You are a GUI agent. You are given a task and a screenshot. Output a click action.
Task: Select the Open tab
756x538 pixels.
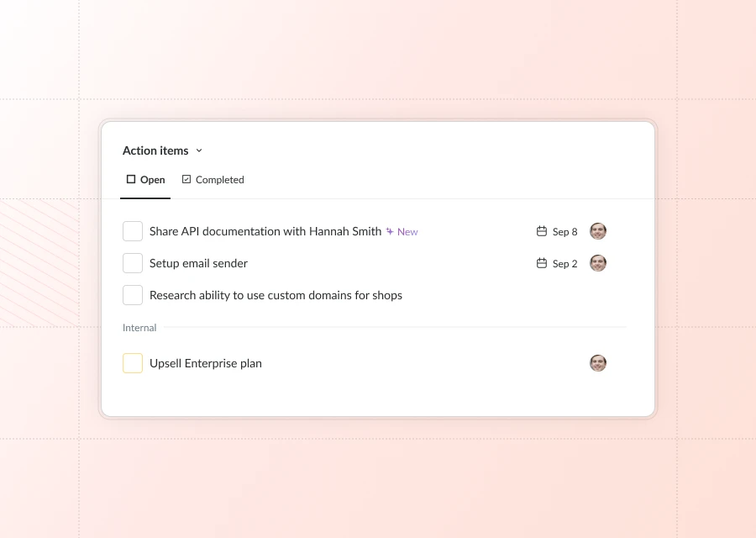[x=145, y=180]
